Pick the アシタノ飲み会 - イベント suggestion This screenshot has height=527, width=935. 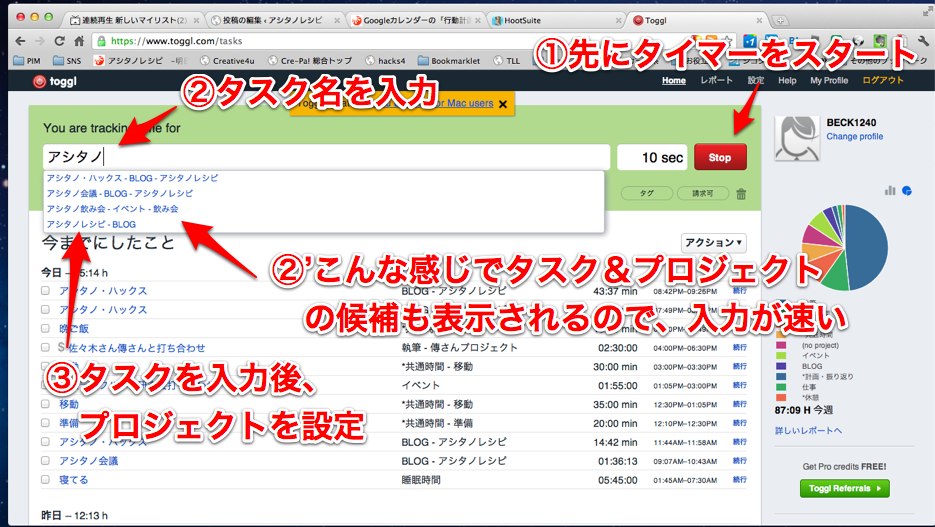click(x=112, y=209)
